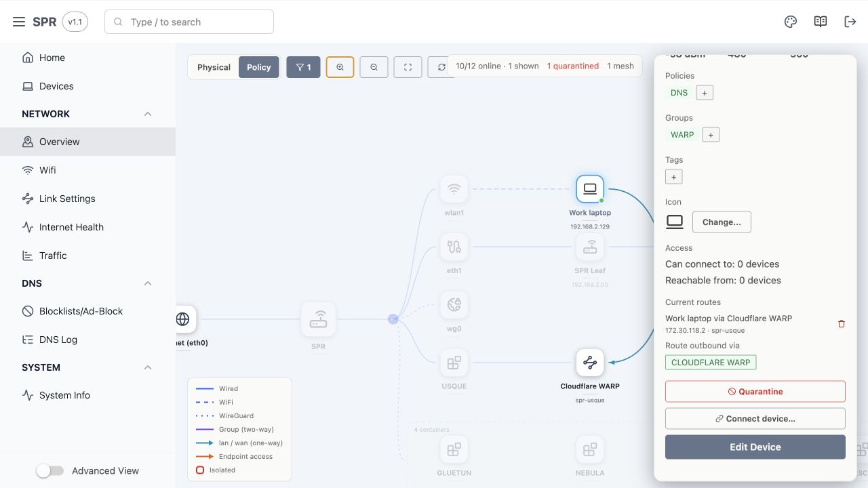The image size is (868, 488).
Task: Open DNS Log page
Action: pyautogui.click(x=87, y=340)
